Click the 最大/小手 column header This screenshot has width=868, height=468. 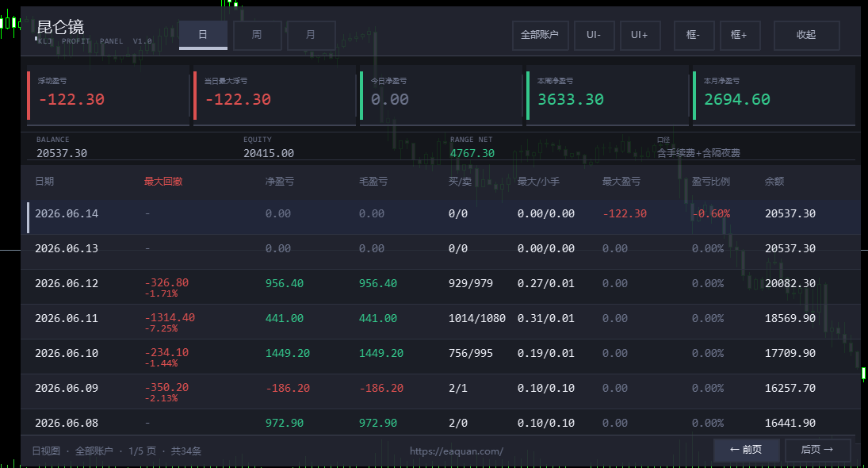point(538,182)
